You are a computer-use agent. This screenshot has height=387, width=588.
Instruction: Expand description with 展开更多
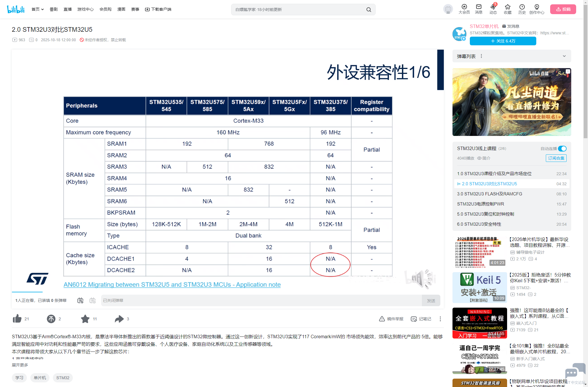[20, 365]
